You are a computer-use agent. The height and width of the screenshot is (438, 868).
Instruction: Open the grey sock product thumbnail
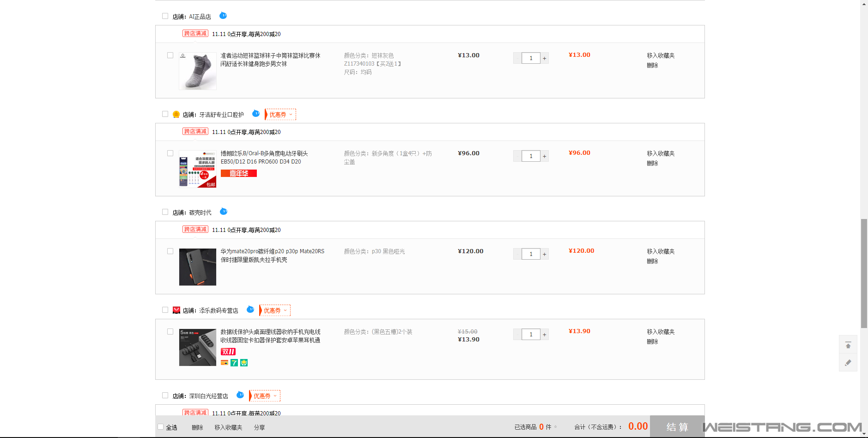click(198, 71)
